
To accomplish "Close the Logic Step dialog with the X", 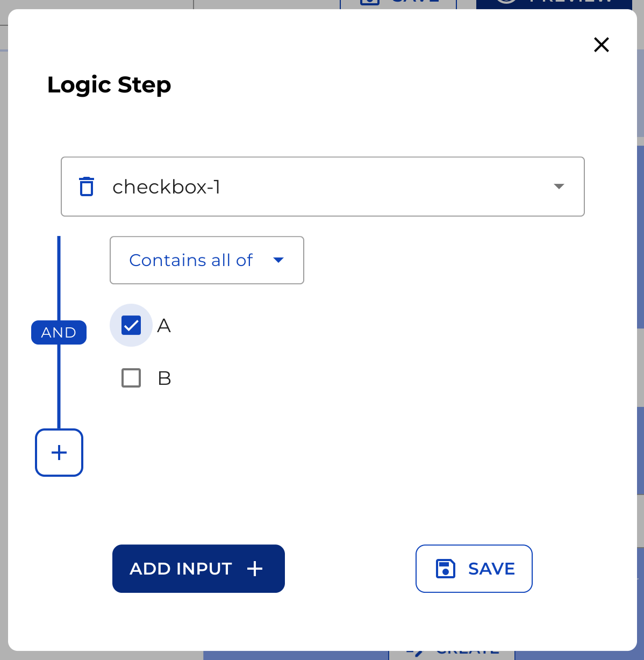I will (601, 45).
